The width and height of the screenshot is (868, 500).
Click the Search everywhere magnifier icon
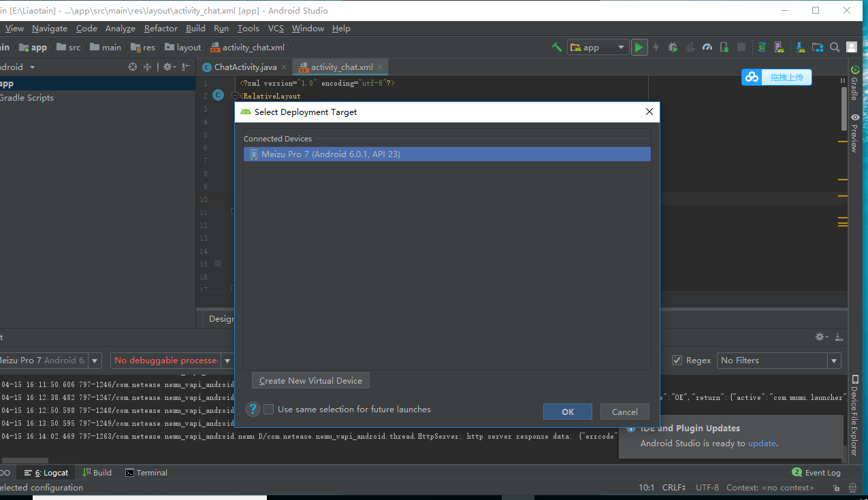tap(835, 47)
